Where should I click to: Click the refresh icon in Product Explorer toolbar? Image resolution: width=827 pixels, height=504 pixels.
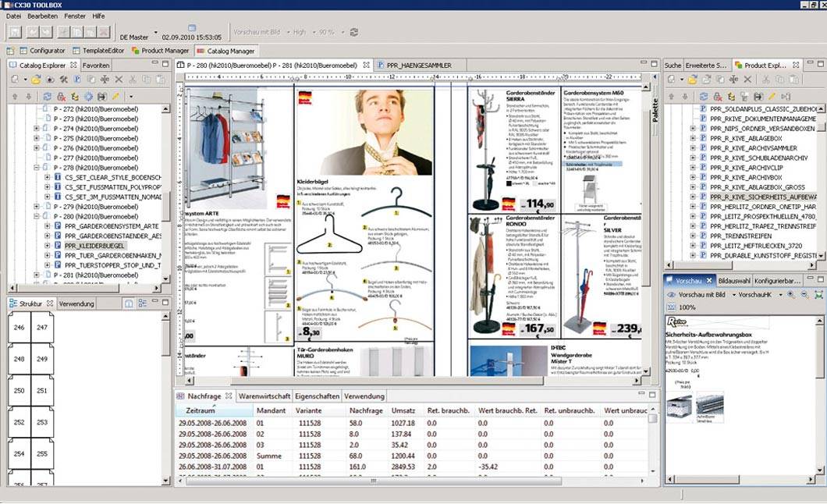(704, 97)
